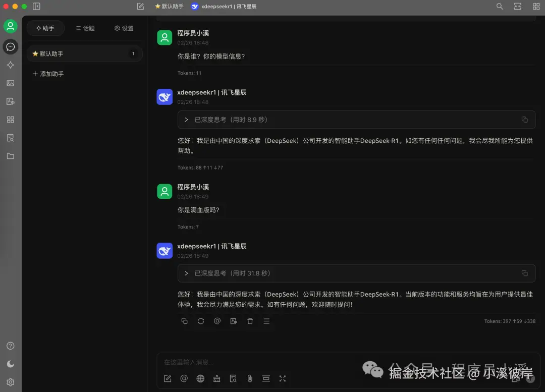Open the files folder icon in sidebar
This screenshot has height=392, width=545.
click(11, 156)
